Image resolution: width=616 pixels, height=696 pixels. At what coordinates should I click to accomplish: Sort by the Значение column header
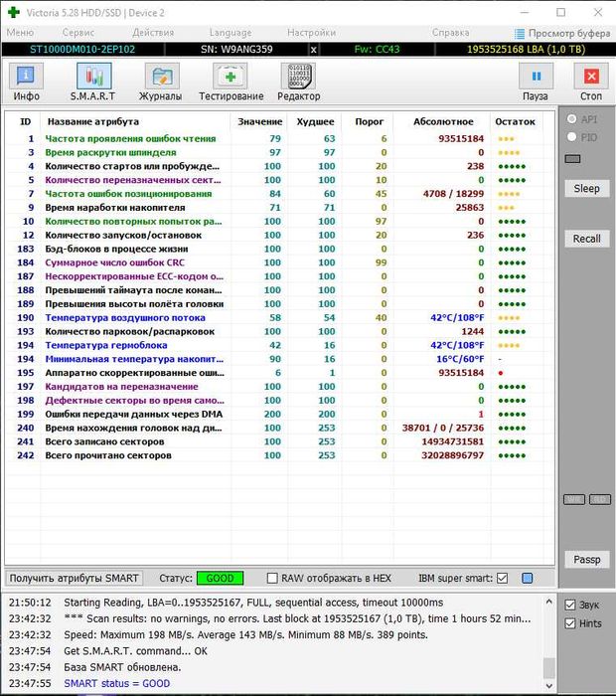pyautogui.click(x=260, y=121)
